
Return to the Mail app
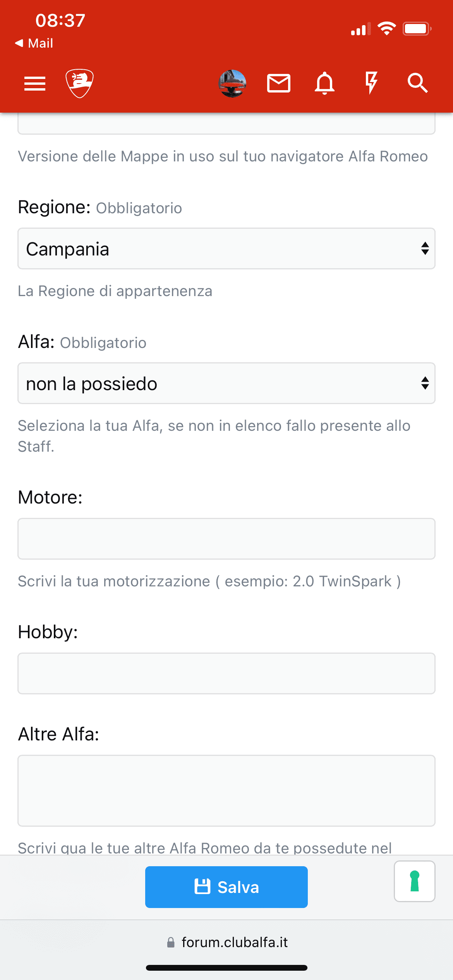tap(34, 43)
